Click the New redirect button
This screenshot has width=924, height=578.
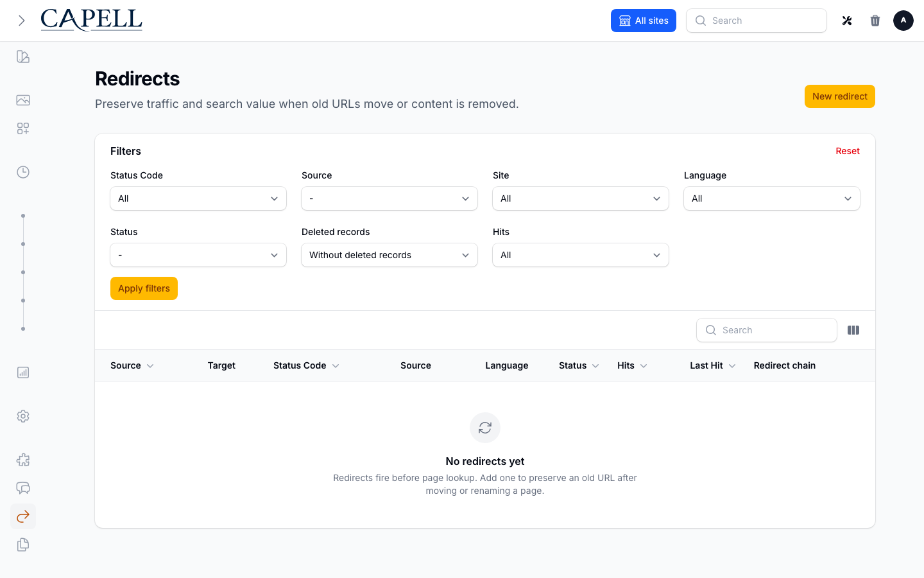tap(840, 96)
